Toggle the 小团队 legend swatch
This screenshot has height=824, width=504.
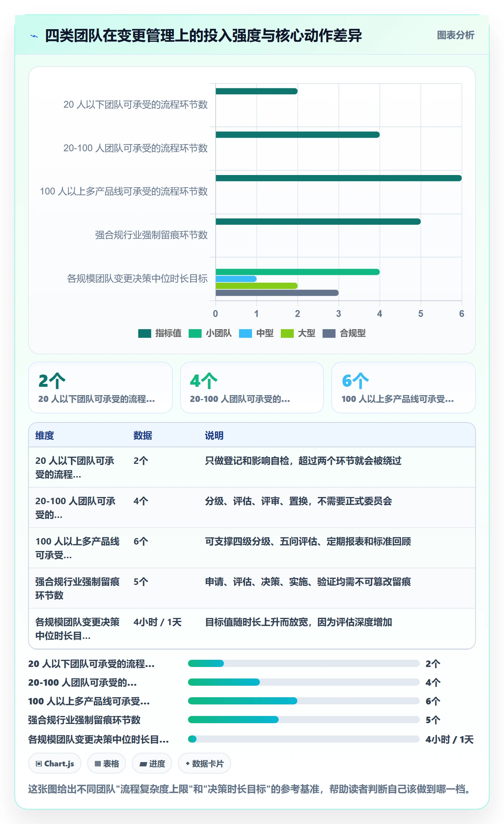tap(195, 333)
